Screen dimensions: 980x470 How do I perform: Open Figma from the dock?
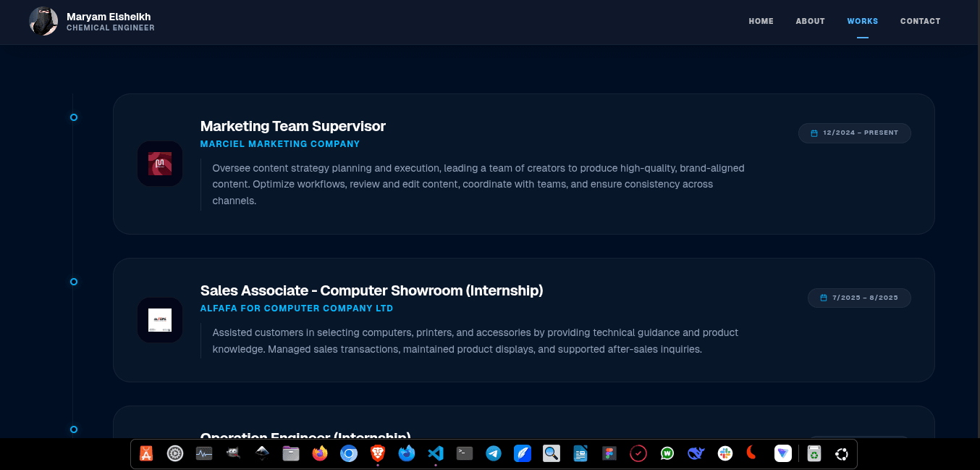609,454
